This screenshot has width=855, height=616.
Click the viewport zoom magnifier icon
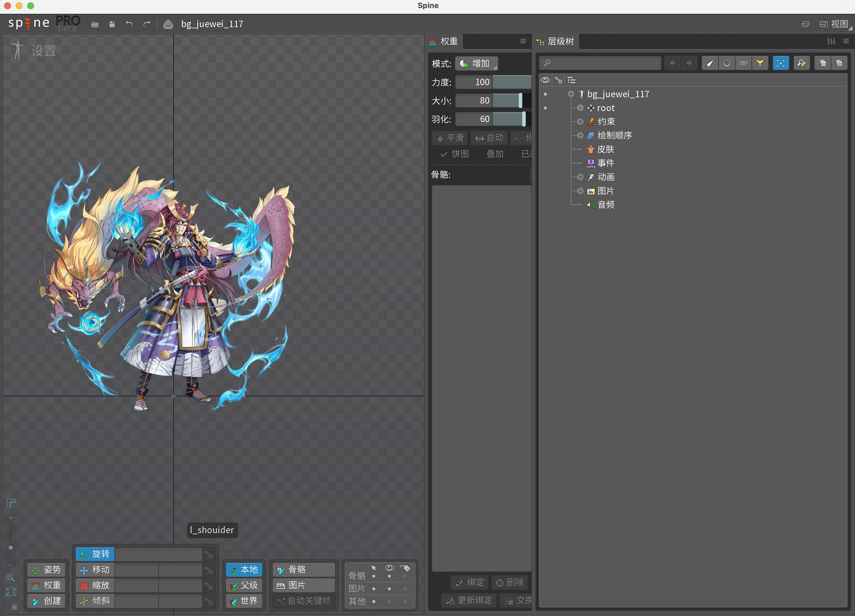(x=11, y=578)
